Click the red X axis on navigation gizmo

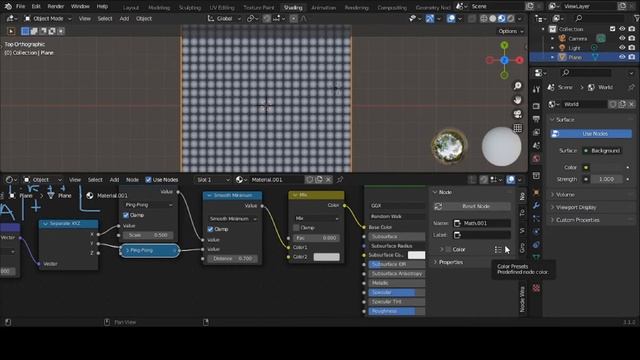pos(520,60)
